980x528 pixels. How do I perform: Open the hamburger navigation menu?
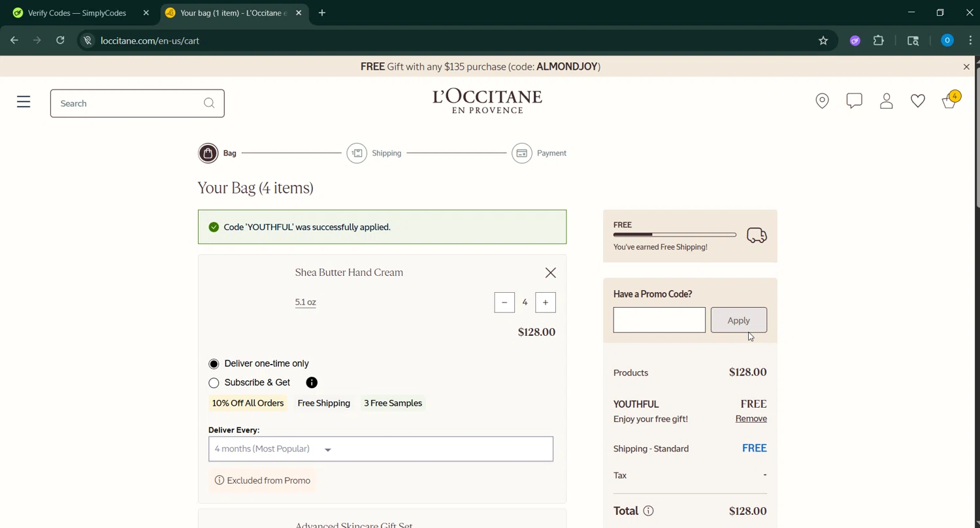tap(24, 102)
